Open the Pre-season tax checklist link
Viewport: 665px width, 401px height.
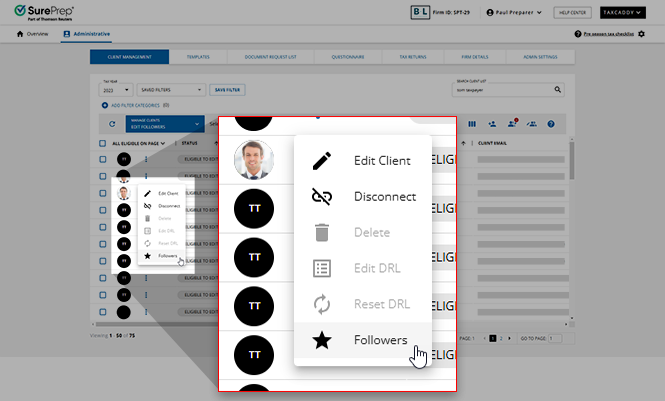tap(609, 34)
